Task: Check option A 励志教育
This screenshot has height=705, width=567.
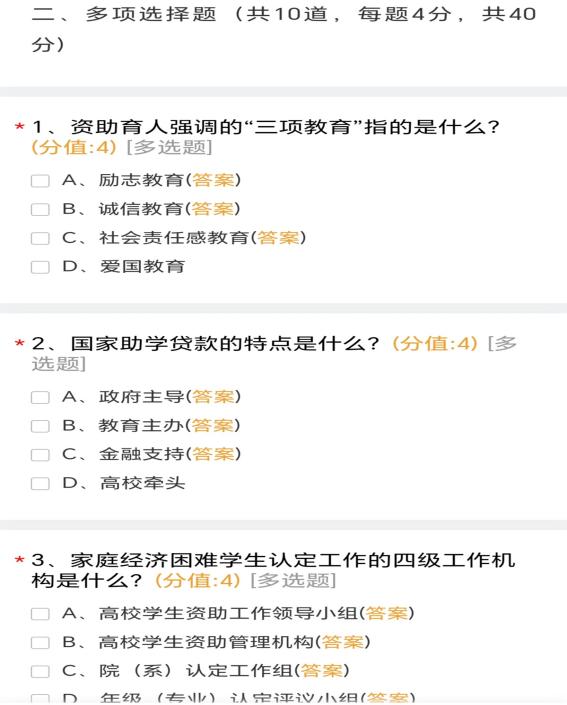Action: pos(40,181)
